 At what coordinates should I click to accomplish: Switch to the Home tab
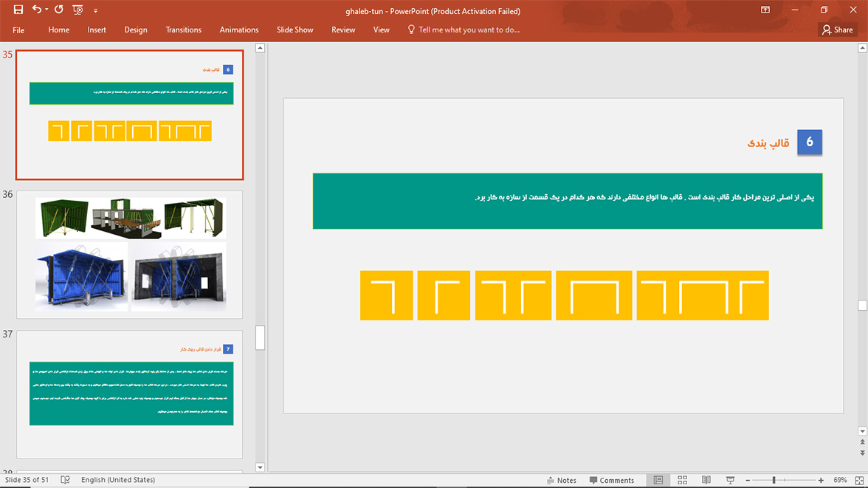[x=59, y=30]
